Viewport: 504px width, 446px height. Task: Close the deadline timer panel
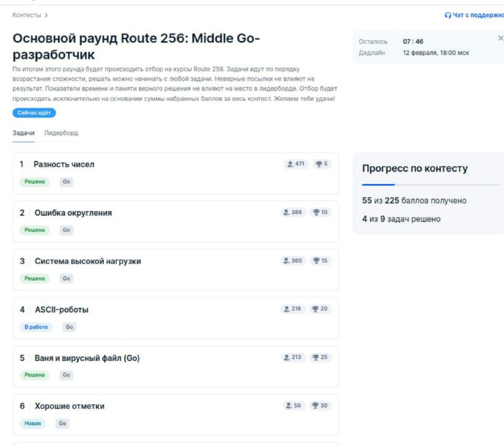point(500,38)
